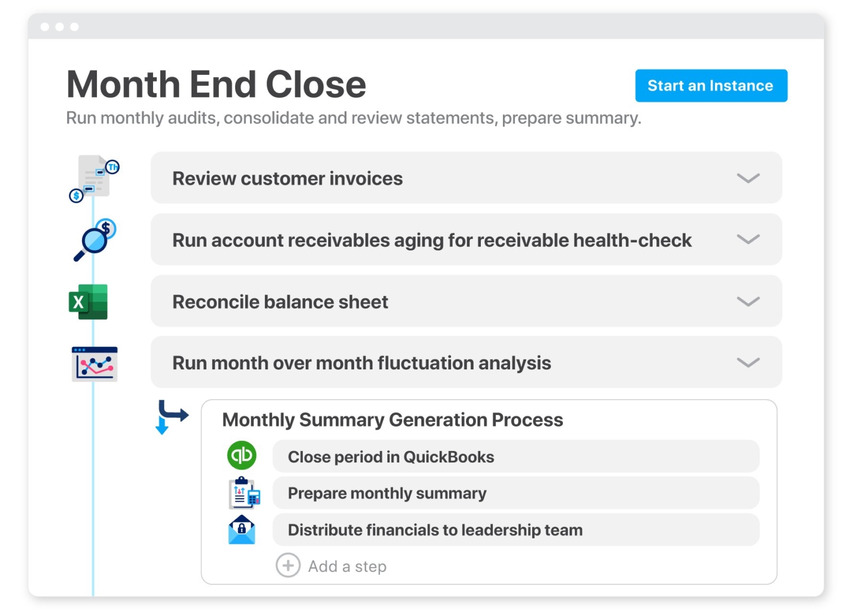Expand the account receivables aging step

(747, 239)
